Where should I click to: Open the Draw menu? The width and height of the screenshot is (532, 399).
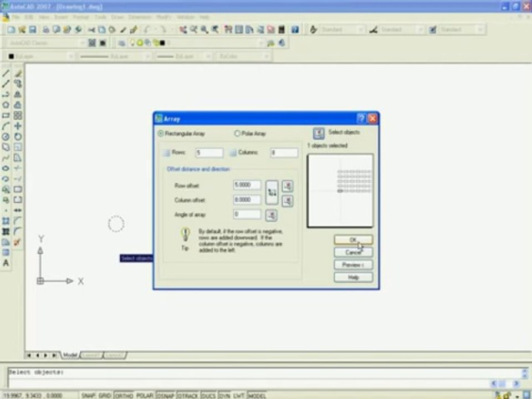click(117, 17)
